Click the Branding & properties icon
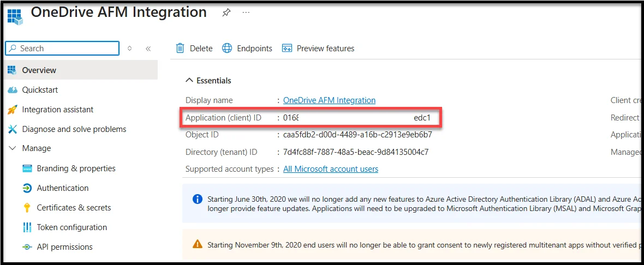The image size is (644, 265). click(27, 168)
